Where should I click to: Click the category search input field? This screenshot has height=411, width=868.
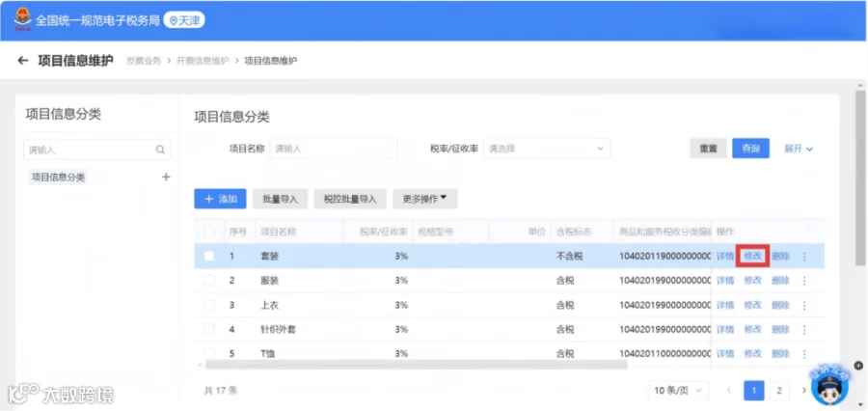96,150
